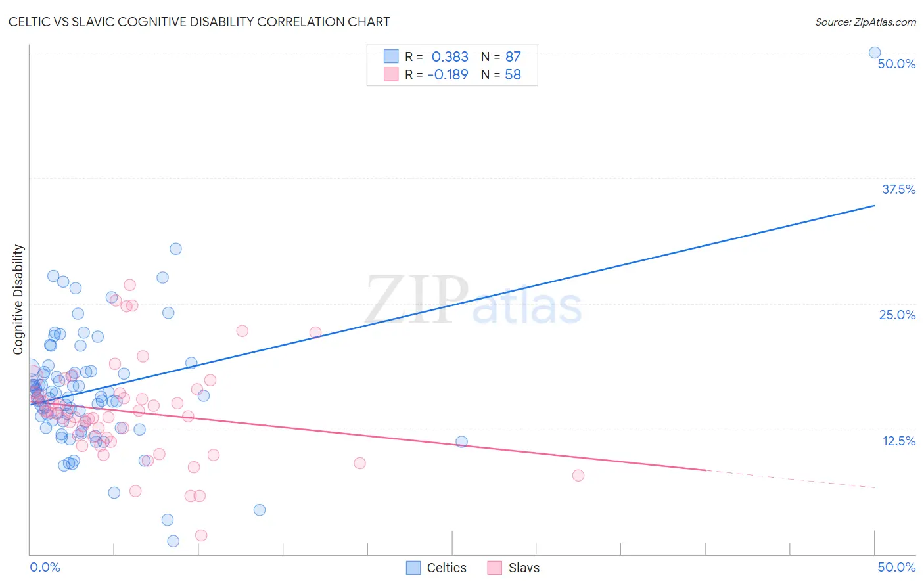Click the pink Slavs legend swatch

(495, 568)
